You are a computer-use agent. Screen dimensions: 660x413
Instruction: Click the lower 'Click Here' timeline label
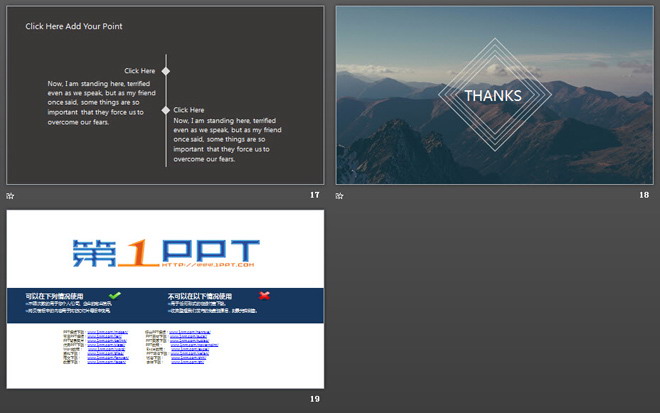(x=189, y=110)
